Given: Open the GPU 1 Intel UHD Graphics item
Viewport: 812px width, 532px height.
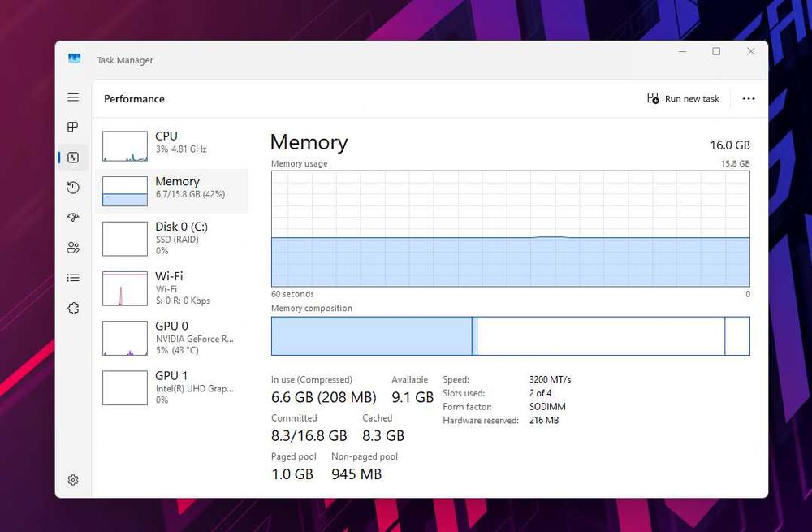Looking at the screenshot, I should click(x=172, y=387).
